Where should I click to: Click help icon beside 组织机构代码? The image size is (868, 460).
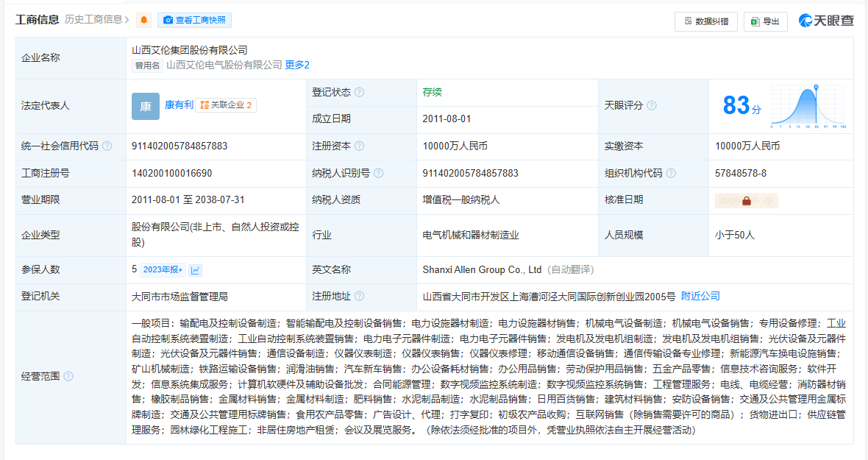pos(671,174)
